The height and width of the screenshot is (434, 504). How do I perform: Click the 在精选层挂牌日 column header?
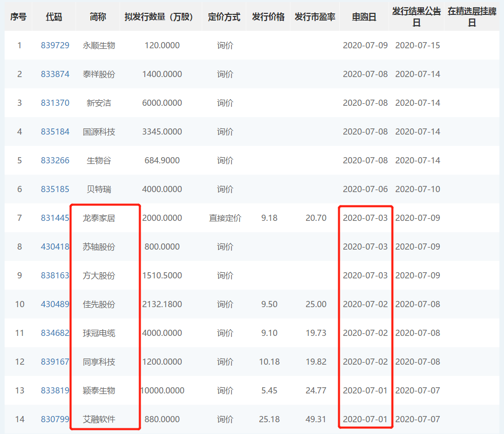point(472,17)
